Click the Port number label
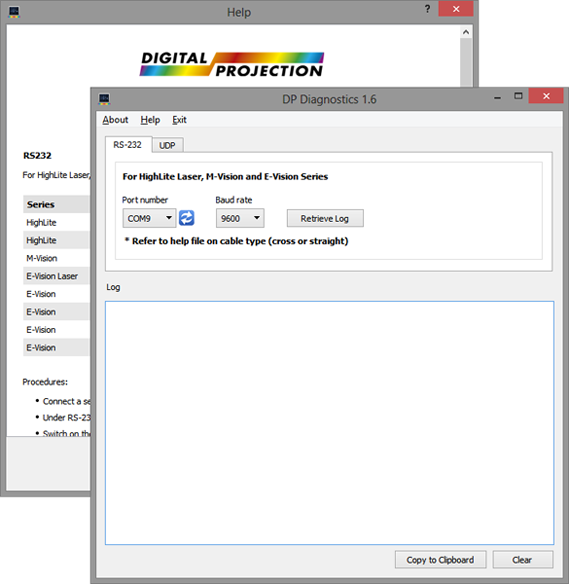 (x=145, y=200)
